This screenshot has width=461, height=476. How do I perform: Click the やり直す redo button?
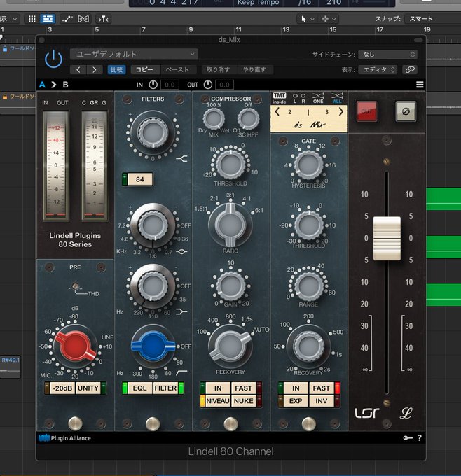[x=254, y=70]
